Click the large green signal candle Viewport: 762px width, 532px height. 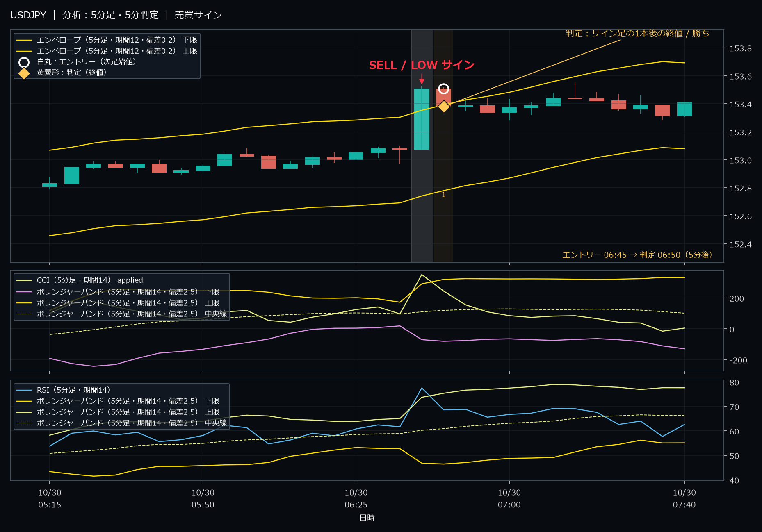(x=422, y=119)
